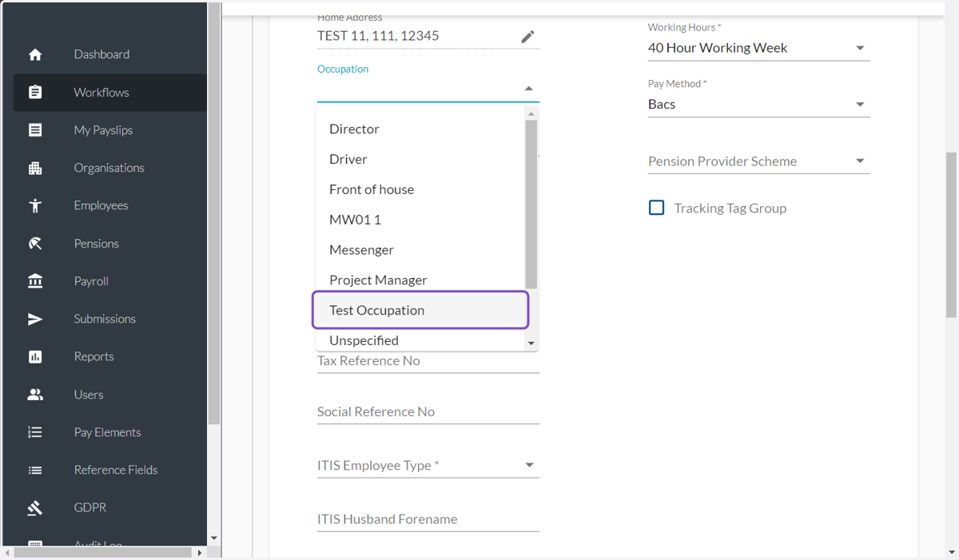Edit home address with pencil icon
This screenshot has width=959, height=560.
pos(527,37)
